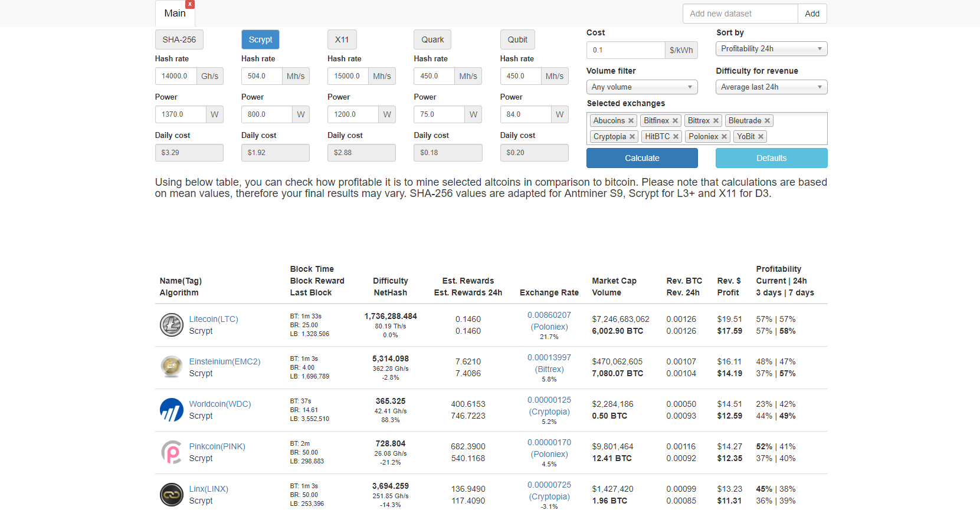
Task: Reset values with Defaults button
Action: pos(771,158)
